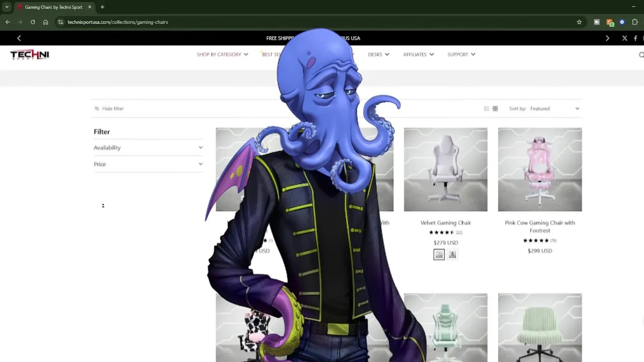The height and width of the screenshot is (362, 644).
Task: Open the Affiliates menu
Action: pos(419,54)
